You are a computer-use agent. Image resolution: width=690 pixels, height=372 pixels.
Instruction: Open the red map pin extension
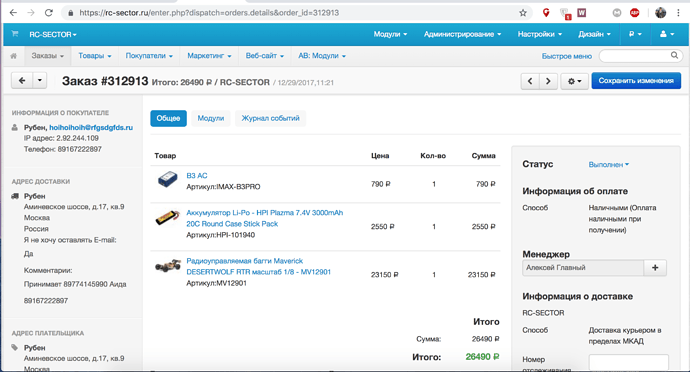tap(546, 13)
